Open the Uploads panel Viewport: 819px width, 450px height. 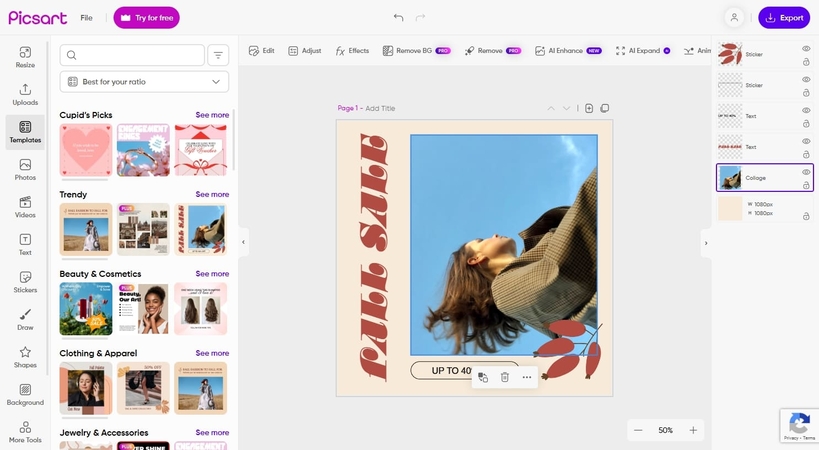click(25, 94)
